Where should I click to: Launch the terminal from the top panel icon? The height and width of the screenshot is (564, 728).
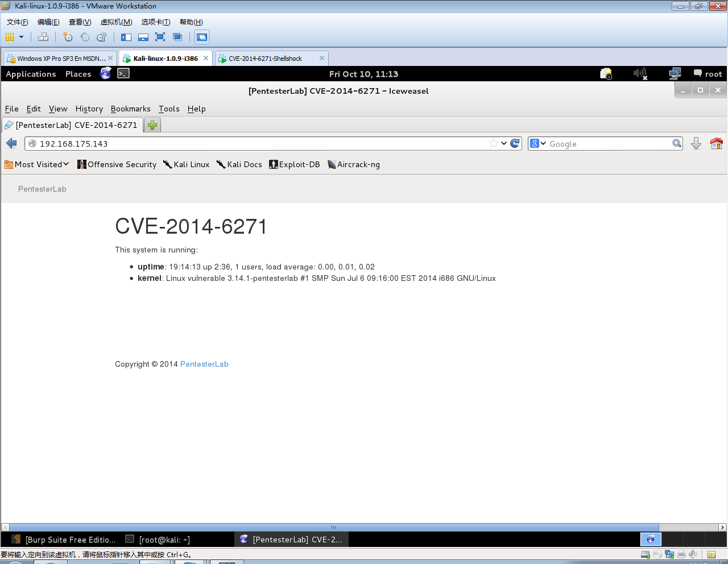[x=123, y=73]
